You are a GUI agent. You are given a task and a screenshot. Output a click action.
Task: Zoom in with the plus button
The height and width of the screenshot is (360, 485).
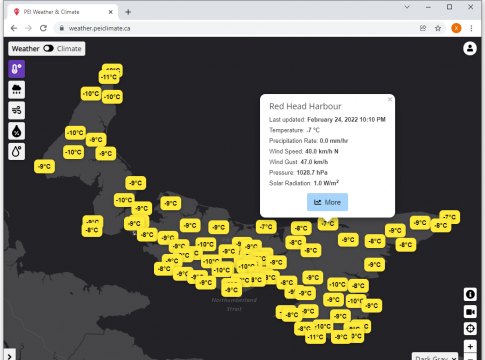(x=470, y=347)
